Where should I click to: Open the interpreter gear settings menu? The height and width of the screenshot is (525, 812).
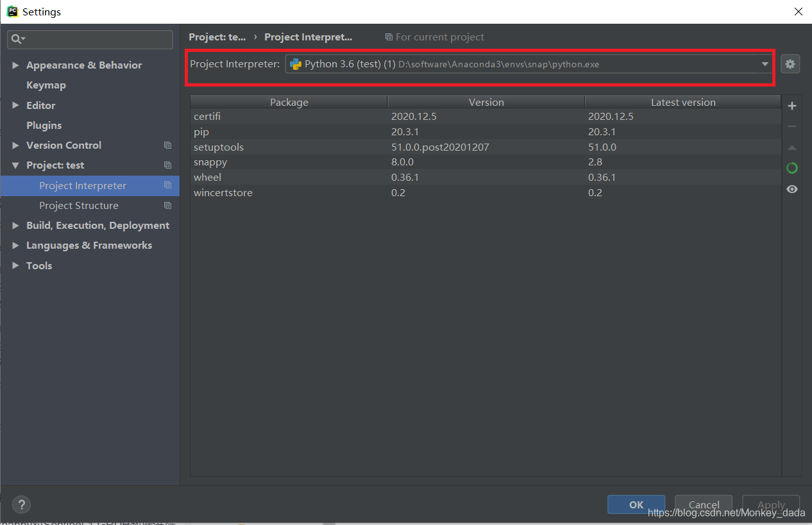(x=790, y=64)
